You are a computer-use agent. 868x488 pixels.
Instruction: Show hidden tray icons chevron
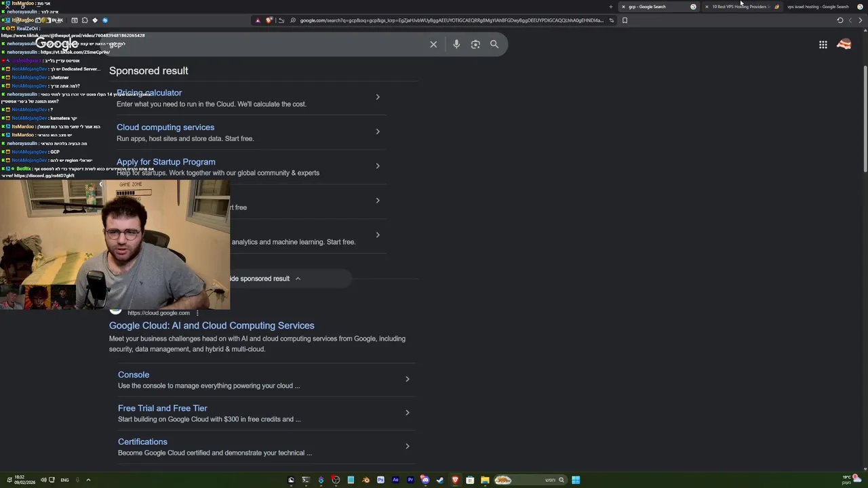tap(88, 480)
